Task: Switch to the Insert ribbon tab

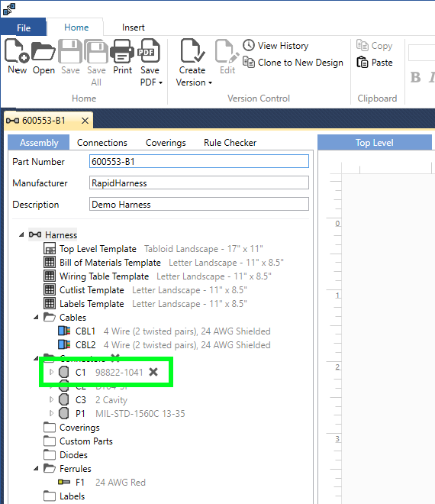Action: pyautogui.click(x=133, y=27)
